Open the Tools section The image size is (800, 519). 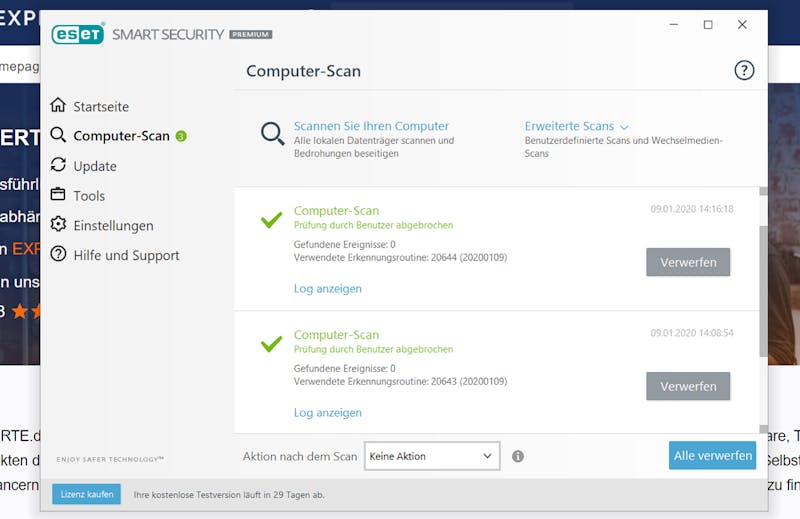tap(89, 196)
